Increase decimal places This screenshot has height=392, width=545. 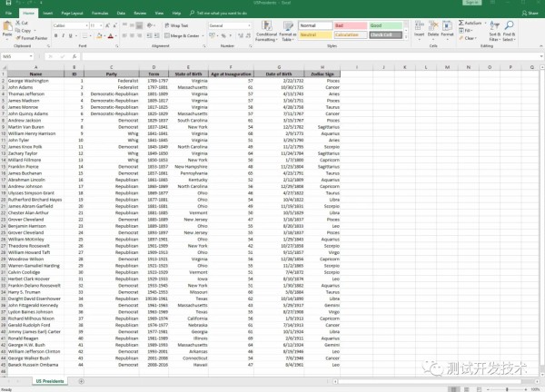(241, 35)
